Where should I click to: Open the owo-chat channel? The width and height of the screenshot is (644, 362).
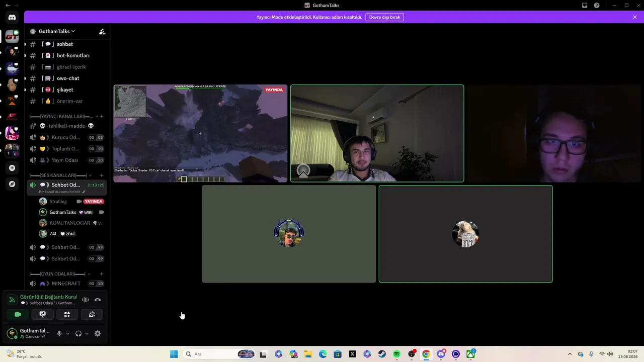coord(67,78)
